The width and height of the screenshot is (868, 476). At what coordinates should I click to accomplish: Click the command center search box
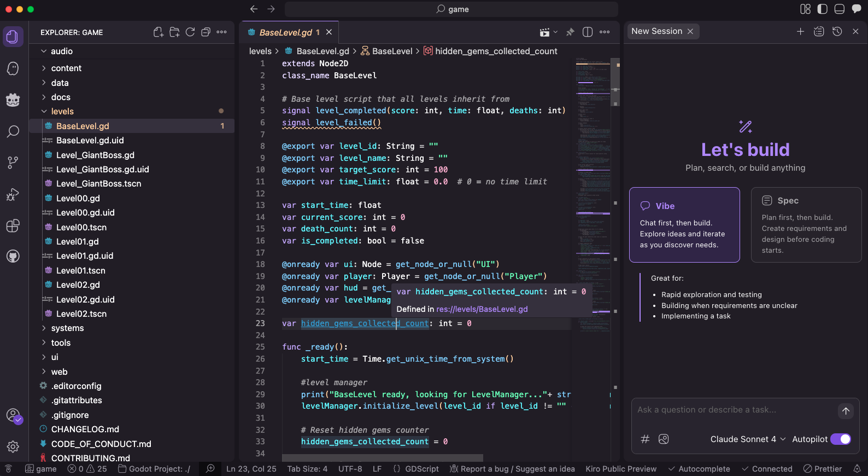[451, 9]
